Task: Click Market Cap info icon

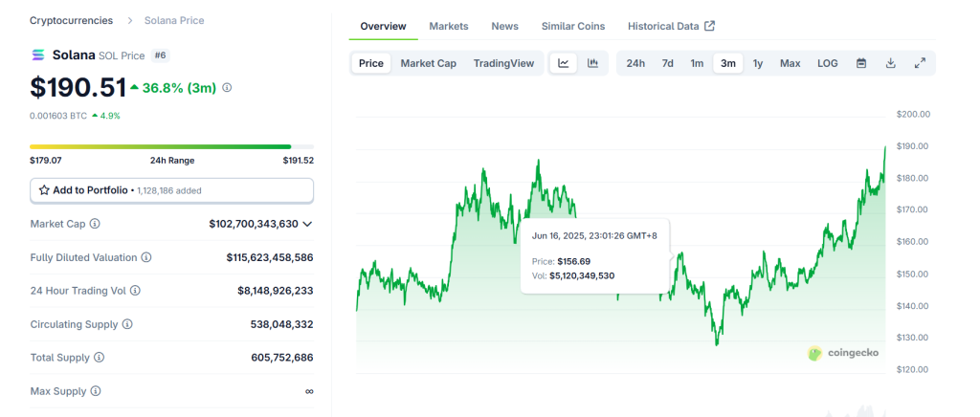Action: (x=95, y=224)
